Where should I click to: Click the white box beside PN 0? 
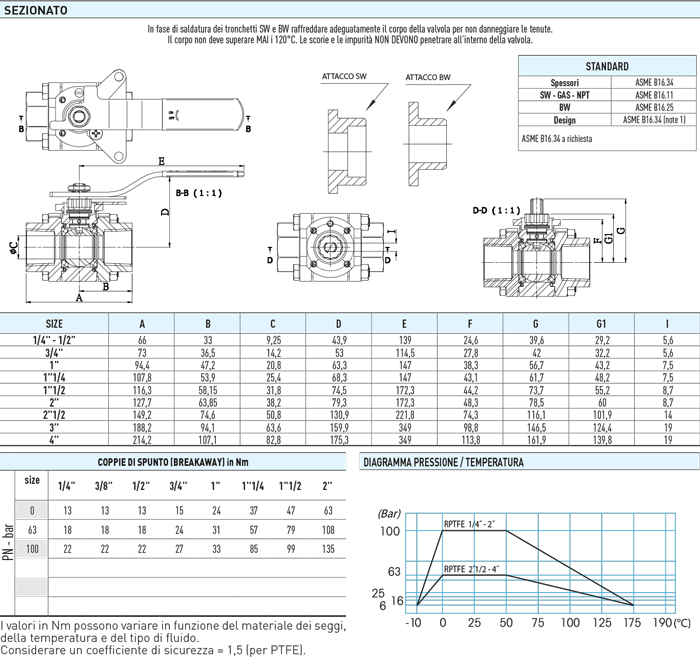pyautogui.click(x=32, y=511)
